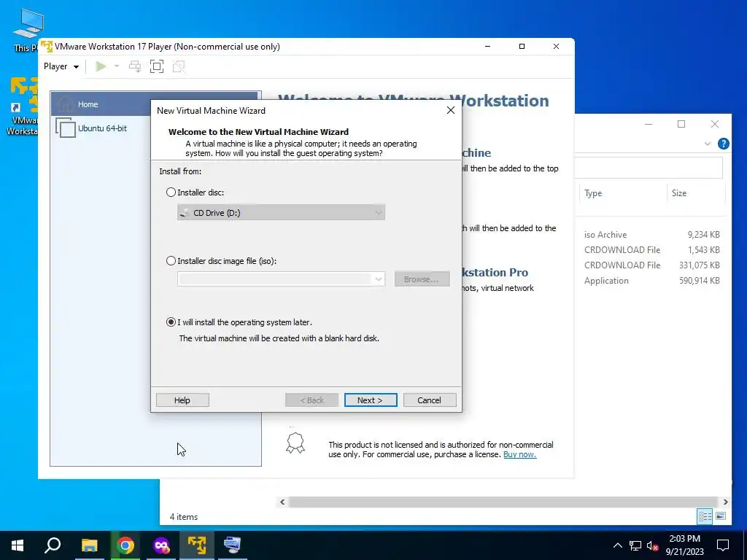Click the purple masked taskbar app icon
Screen dimensions: 747x560
[x=161, y=545]
